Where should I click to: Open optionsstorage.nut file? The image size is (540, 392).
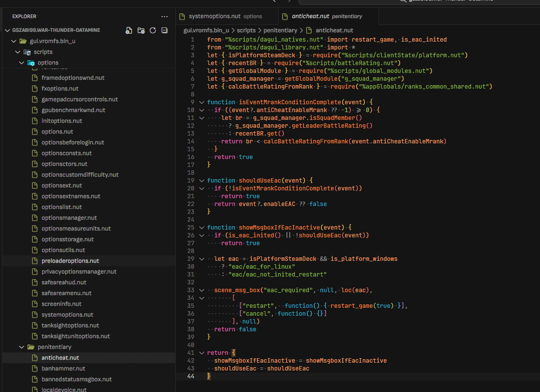[x=89, y=239]
